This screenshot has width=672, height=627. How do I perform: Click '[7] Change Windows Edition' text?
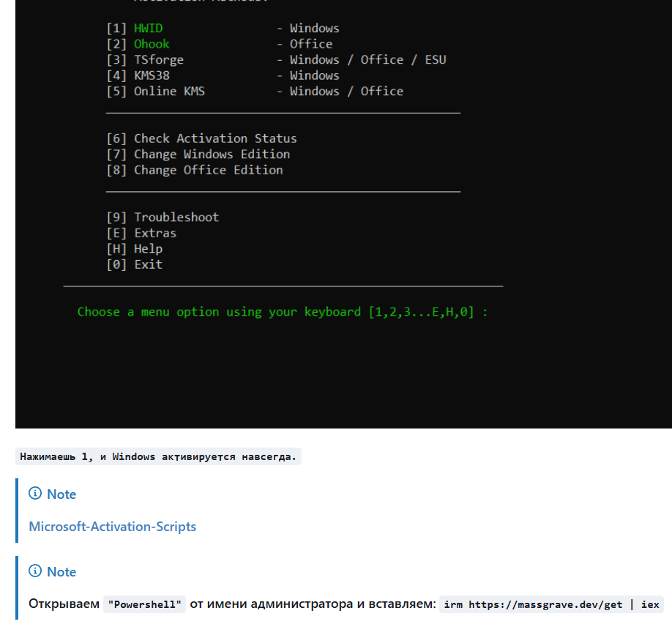point(198,155)
